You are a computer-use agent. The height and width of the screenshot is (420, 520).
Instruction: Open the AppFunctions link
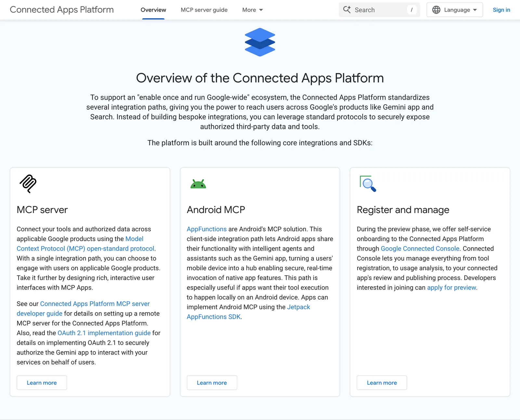pos(207,229)
